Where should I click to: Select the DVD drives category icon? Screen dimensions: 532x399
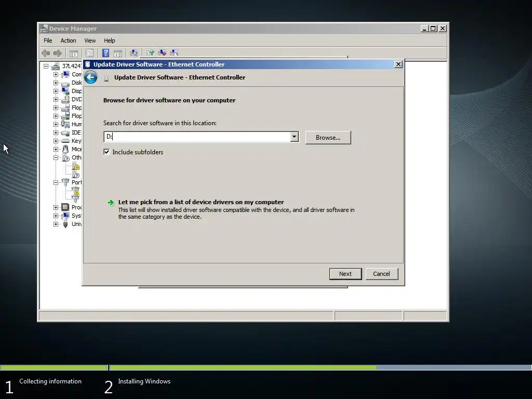(65, 99)
